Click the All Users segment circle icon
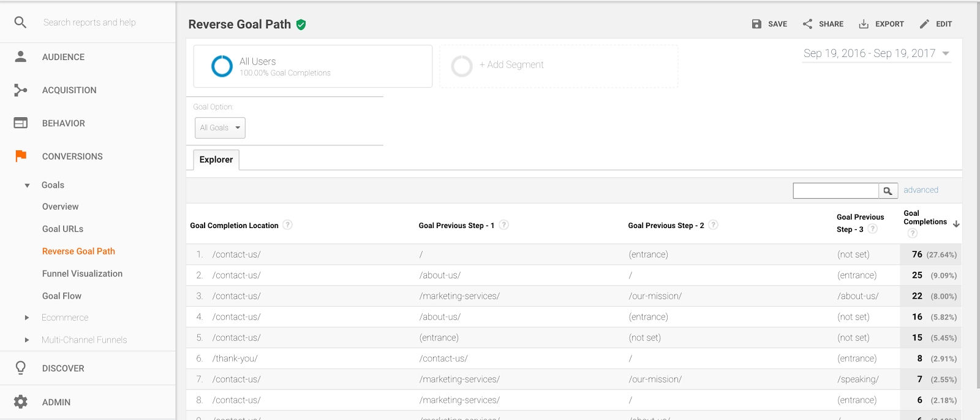980x420 pixels. (x=222, y=66)
